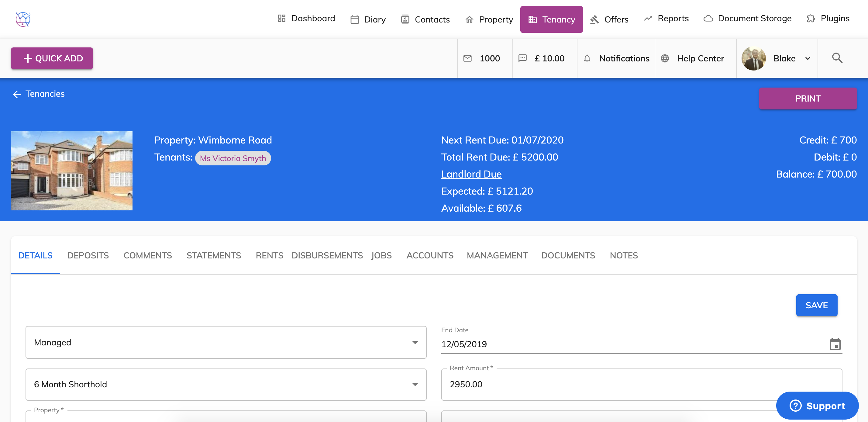The width and height of the screenshot is (868, 422).
Task: Open the Landlord Due link
Action: click(471, 174)
